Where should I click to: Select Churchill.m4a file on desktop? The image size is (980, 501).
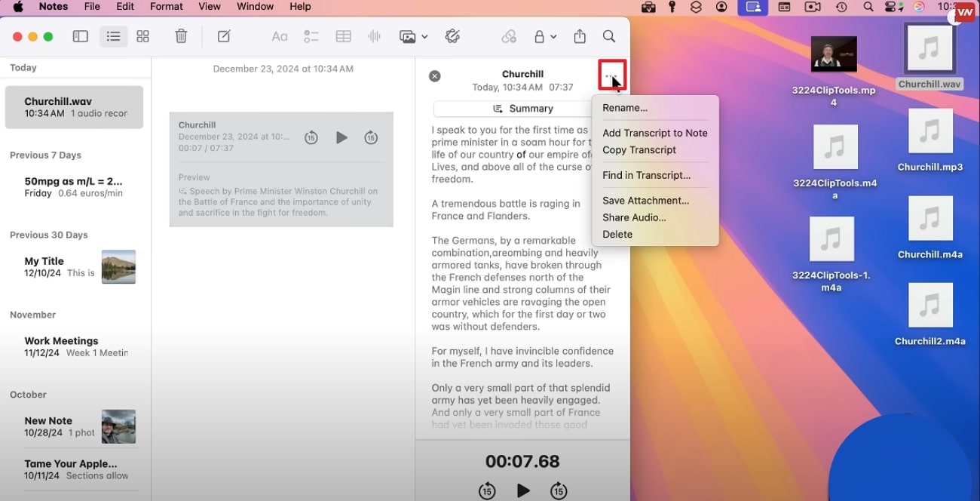[930, 228]
